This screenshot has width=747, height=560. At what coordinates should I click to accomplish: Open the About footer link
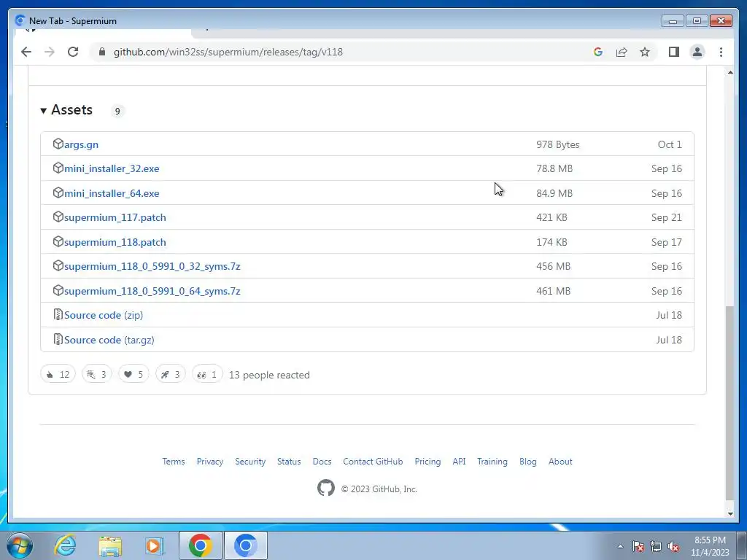(x=560, y=462)
